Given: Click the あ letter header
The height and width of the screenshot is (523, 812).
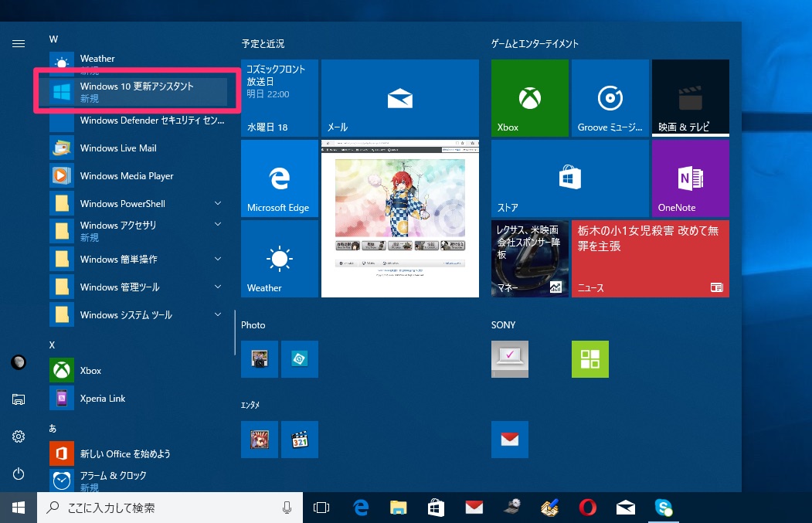Looking at the screenshot, I should pyautogui.click(x=53, y=428).
